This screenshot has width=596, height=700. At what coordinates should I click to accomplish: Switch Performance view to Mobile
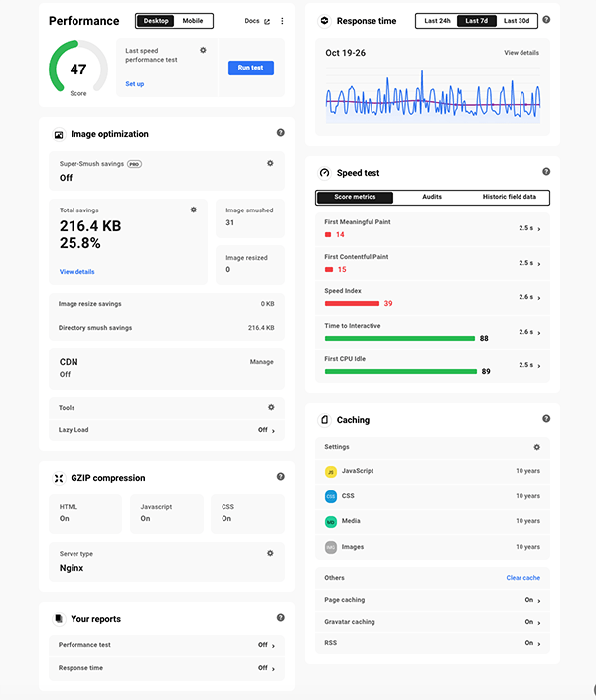point(192,21)
